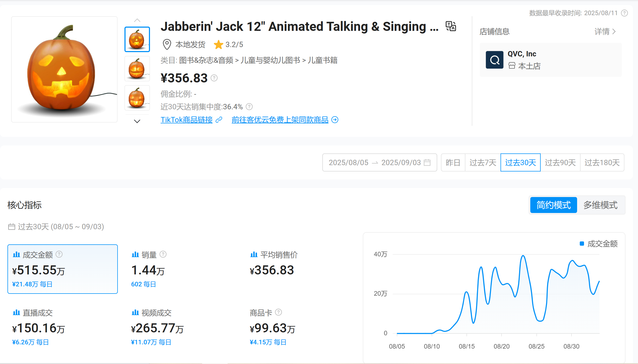
Task: Expand more thumbnails with the down chevron
Action: click(137, 121)
